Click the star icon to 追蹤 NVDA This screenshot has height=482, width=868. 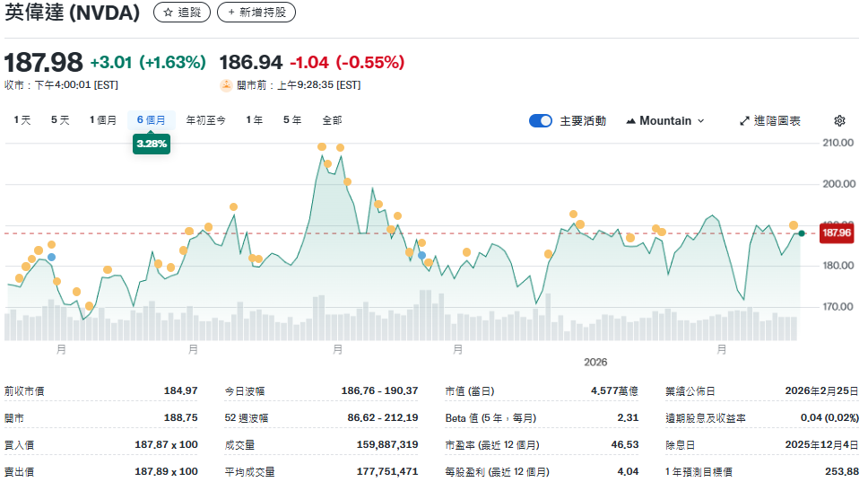[x=168, y=13]
